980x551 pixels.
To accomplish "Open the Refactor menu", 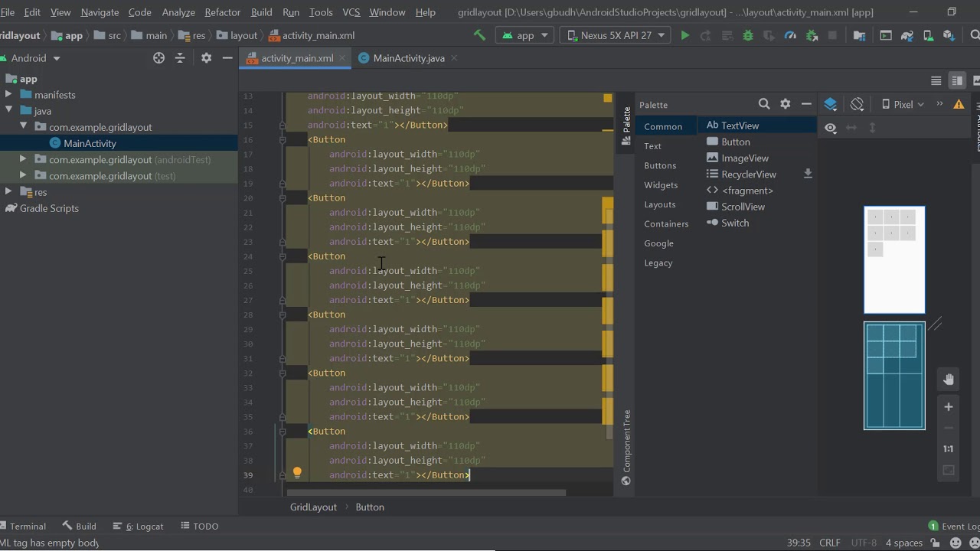I will [x=223, y=12].
